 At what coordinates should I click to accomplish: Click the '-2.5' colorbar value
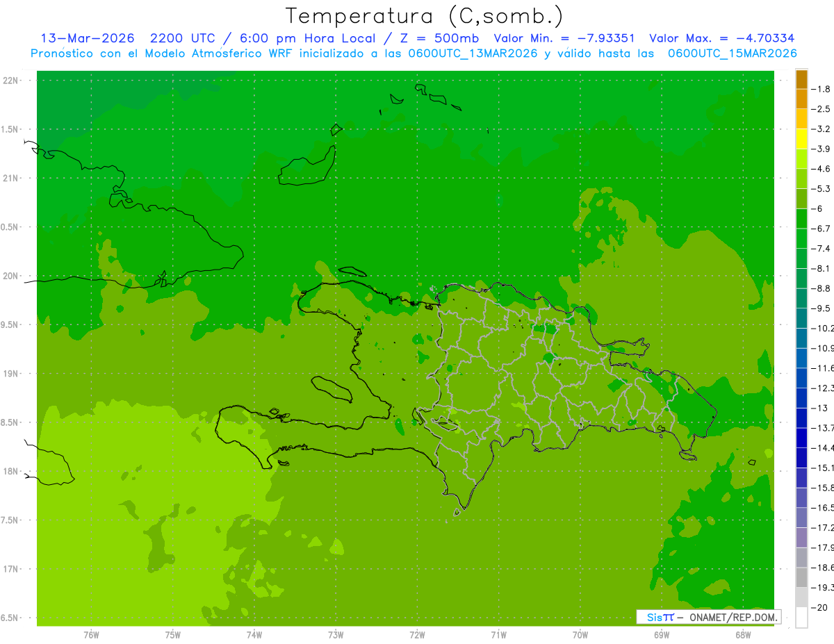821,109
